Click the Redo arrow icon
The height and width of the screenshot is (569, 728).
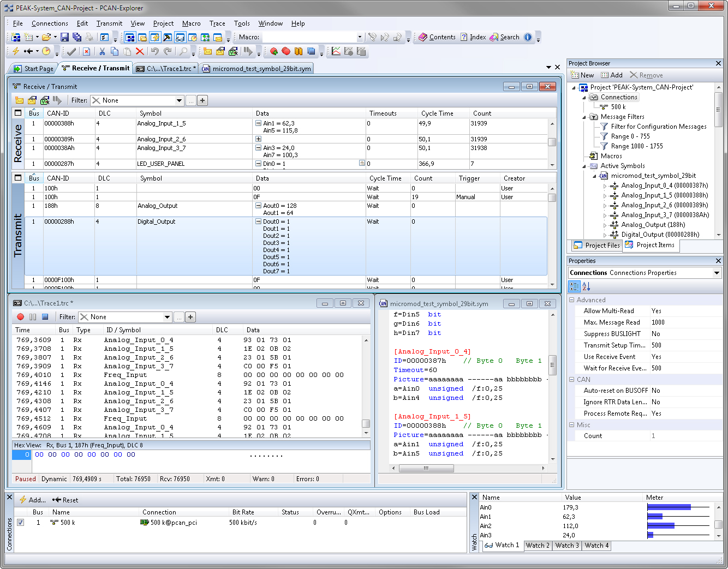click(168, 51)
